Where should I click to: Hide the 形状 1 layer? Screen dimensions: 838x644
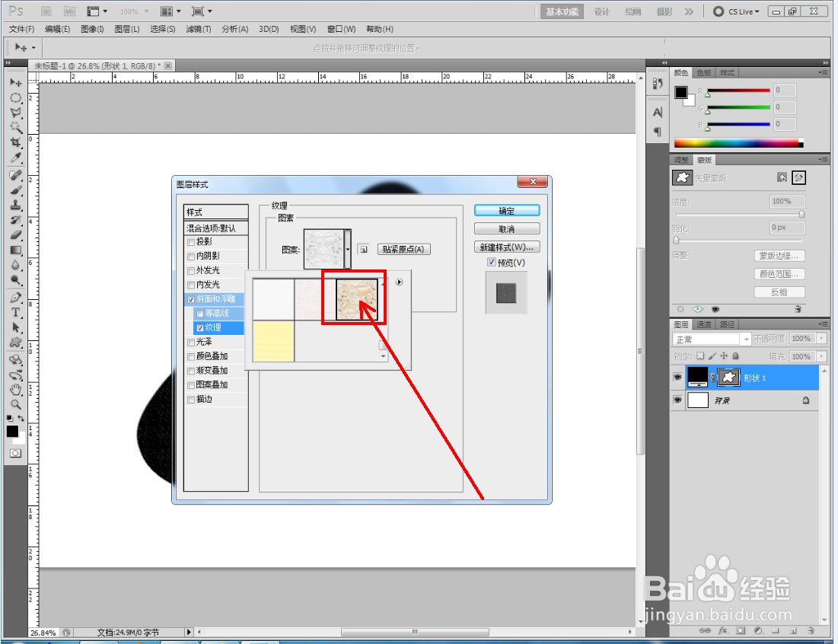(677, 378)
